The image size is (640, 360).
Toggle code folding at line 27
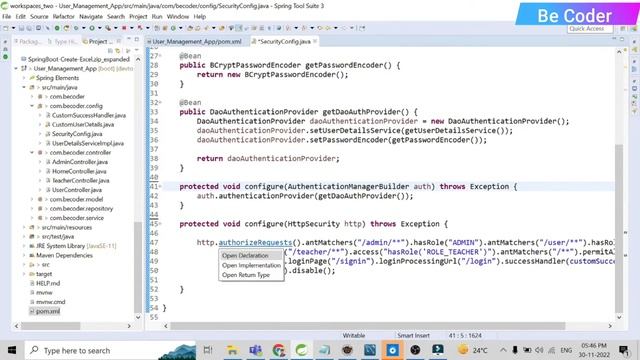(160, 56)
